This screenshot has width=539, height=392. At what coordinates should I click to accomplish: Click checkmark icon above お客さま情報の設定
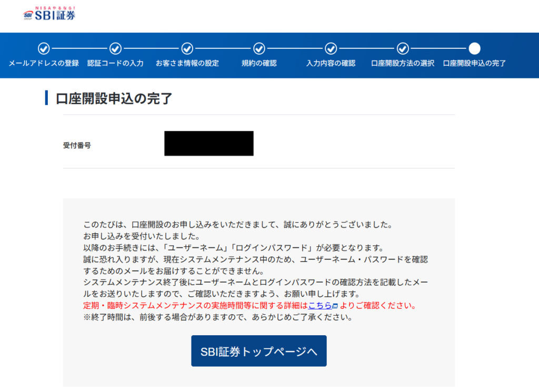click(x=187, y=48)
